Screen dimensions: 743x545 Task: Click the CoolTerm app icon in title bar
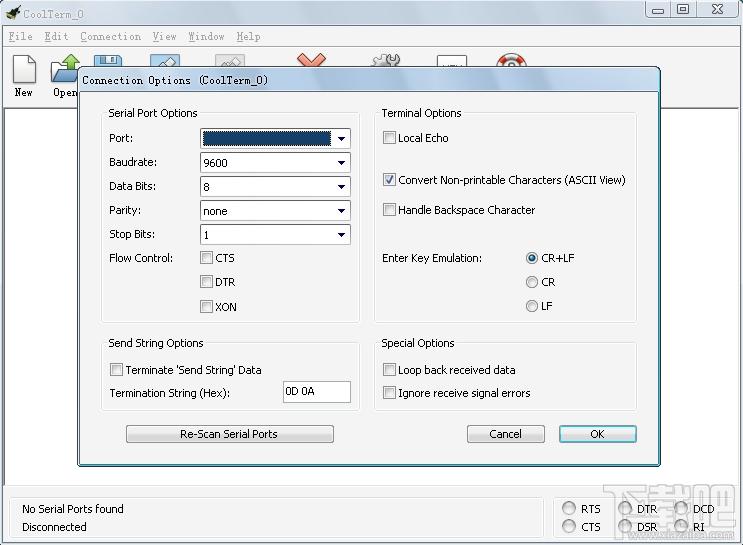click(x=13, y=13)
